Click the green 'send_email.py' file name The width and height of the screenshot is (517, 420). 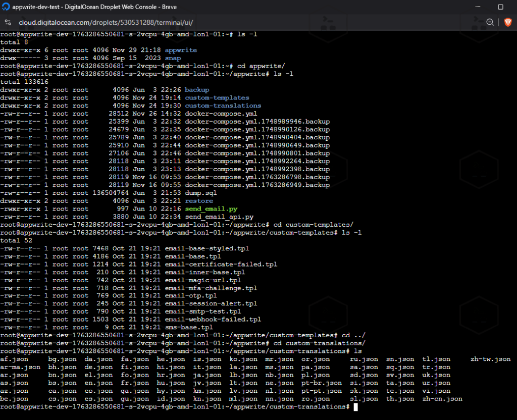coord(211,208)
